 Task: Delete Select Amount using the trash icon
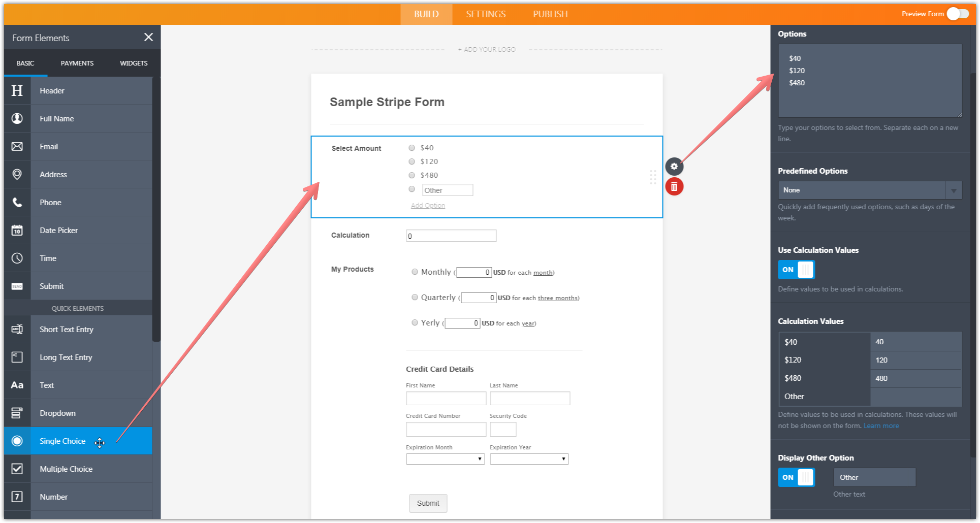pos(674,186)
